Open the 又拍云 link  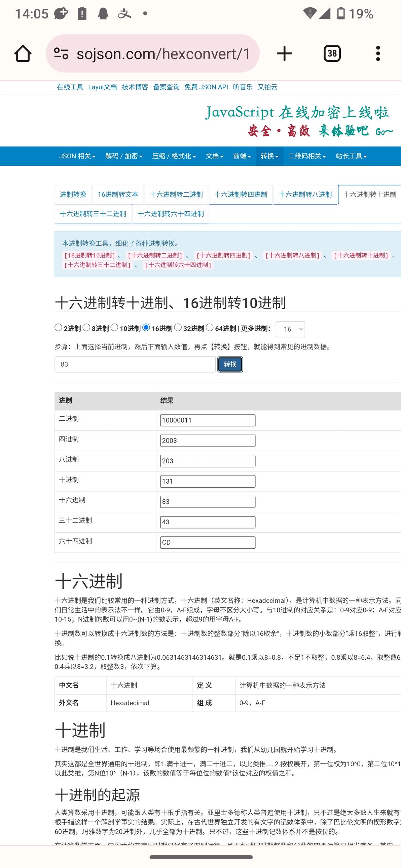coord(267,87)
